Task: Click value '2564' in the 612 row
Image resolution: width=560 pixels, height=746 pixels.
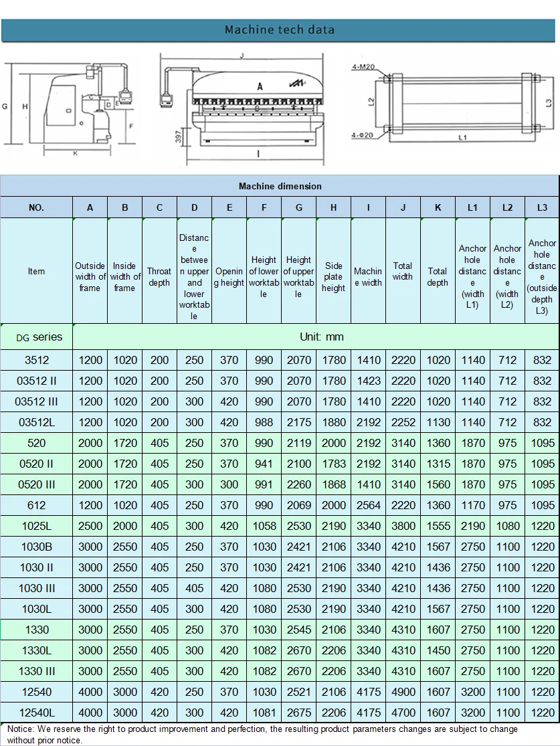Action: (x=369, y=505)
